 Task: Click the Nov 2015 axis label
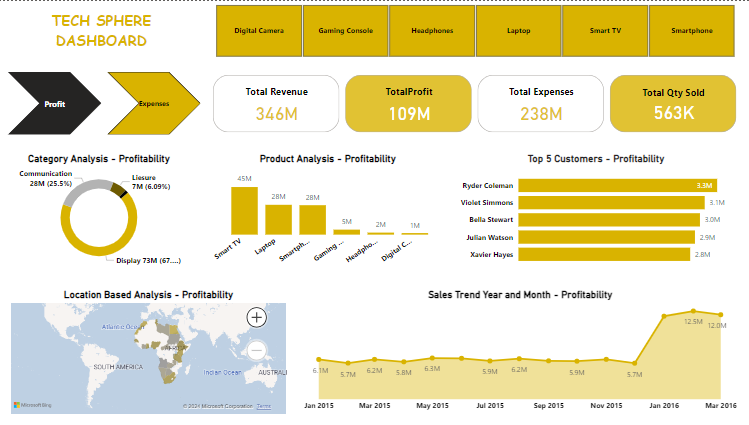click(606, 405)
